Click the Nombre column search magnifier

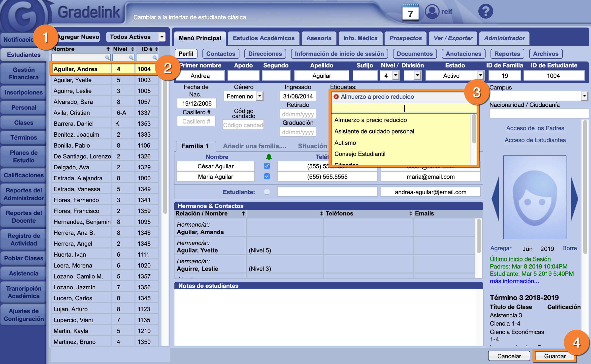tap(107, 58)
